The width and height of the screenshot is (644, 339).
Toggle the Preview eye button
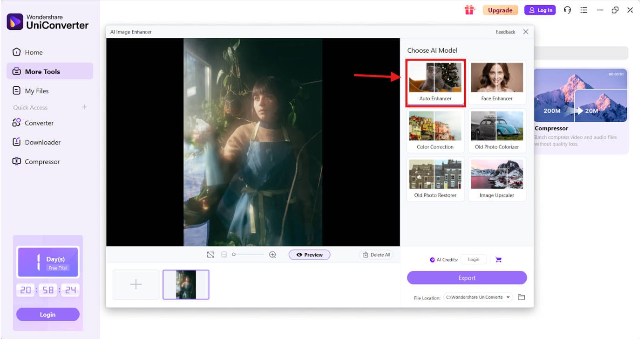pyautogui.click(x=309, y=255)
